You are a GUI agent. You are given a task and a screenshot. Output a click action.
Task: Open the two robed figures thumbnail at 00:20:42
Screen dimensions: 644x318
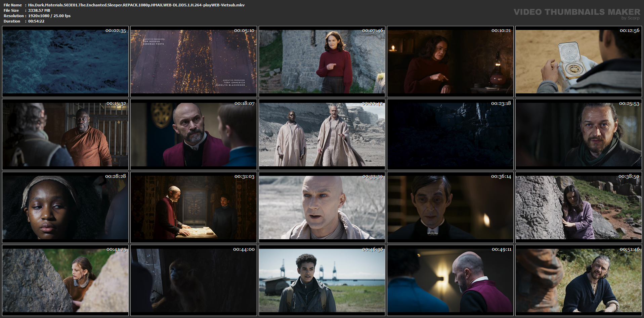(x=322, y=134)
